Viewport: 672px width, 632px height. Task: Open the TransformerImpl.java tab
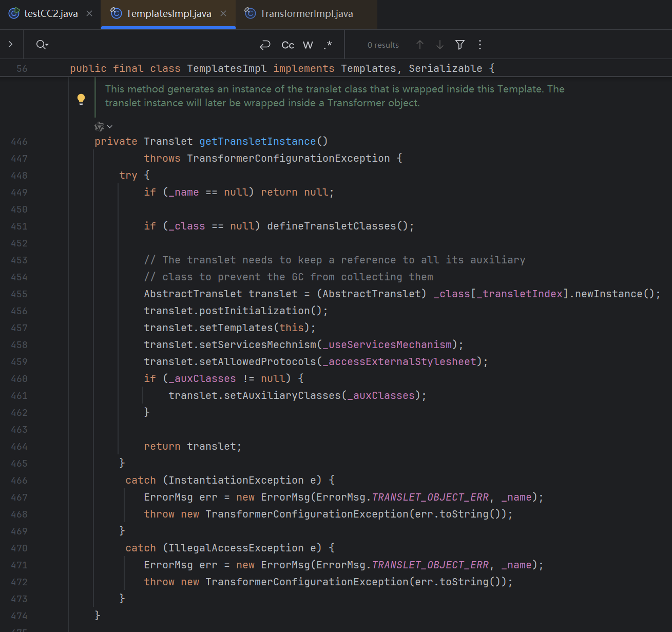(306, 14)
